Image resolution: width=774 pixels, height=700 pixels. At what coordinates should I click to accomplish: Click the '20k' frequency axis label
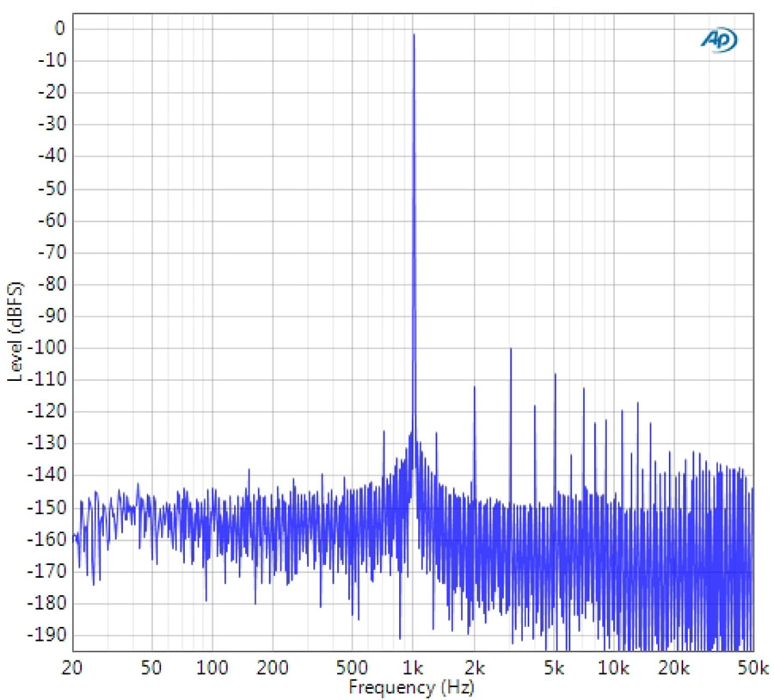click(673, 668)
